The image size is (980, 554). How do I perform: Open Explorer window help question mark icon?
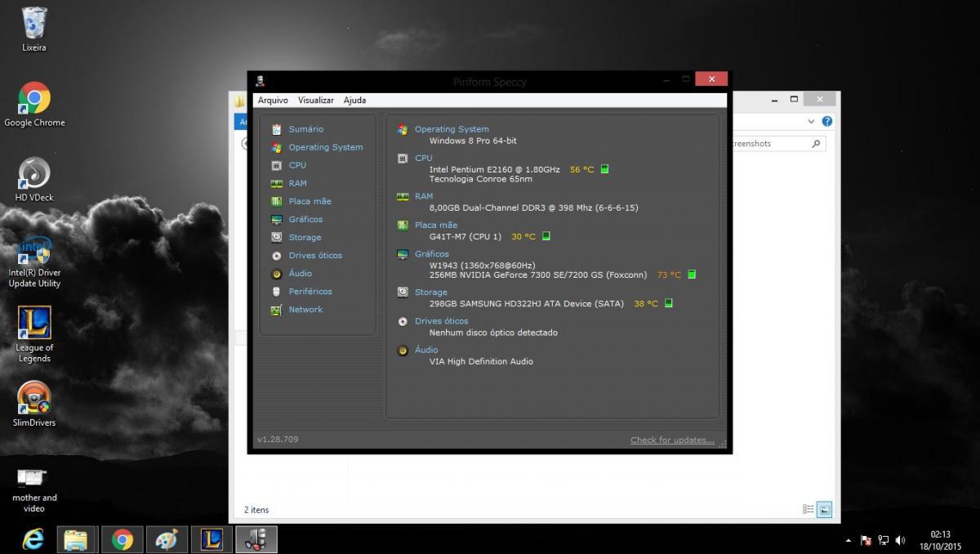[827, 121]
